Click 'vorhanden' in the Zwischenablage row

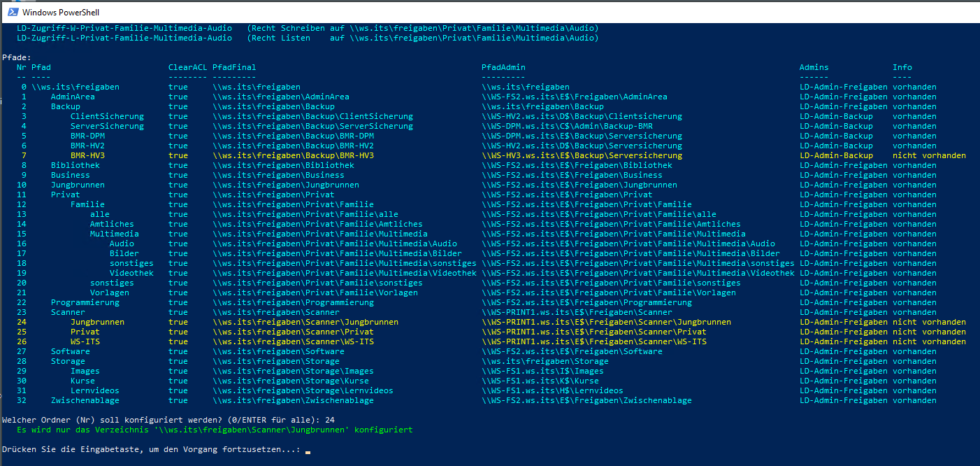[914, 400]
